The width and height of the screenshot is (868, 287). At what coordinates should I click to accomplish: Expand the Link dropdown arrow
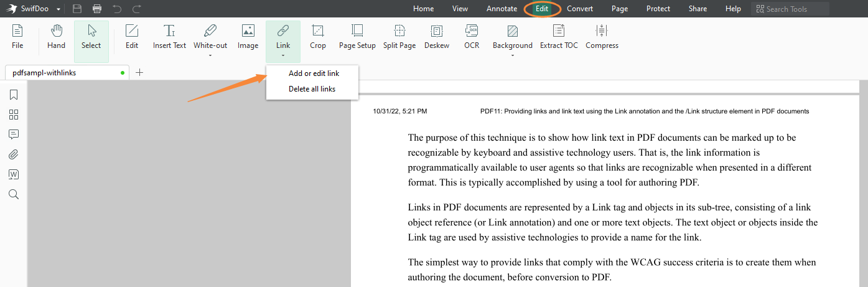tap(283, 55)
